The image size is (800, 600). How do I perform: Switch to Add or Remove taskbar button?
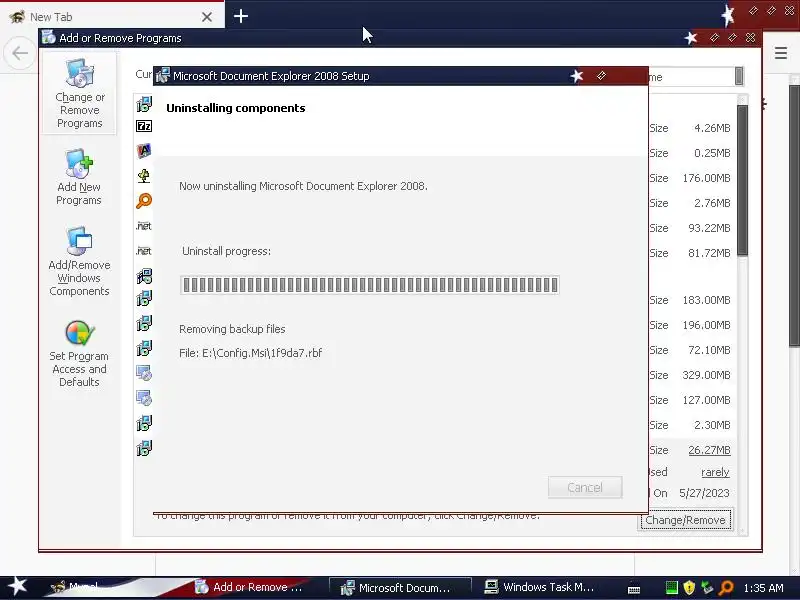pyautogui.click(x=249, y=587)
